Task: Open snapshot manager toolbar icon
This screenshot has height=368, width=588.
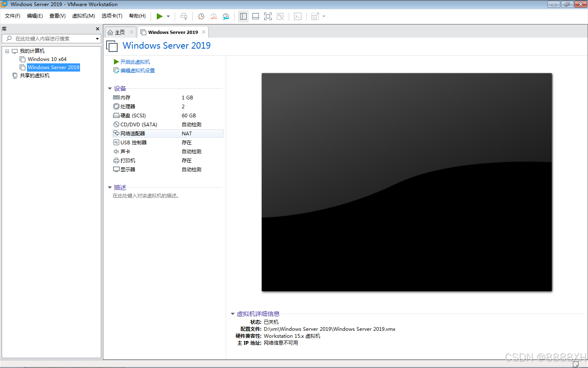Action: coord(226,16)
